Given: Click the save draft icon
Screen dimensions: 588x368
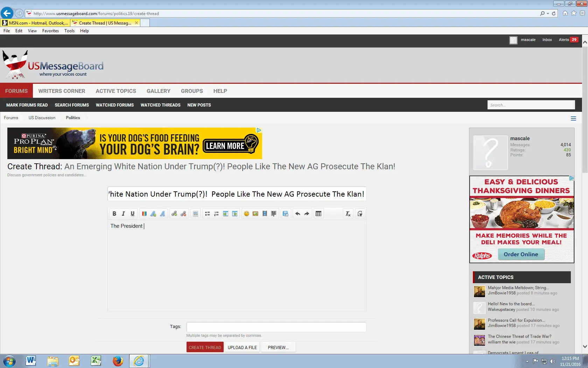Looking at the screenshot, I should tap(286, 213).
